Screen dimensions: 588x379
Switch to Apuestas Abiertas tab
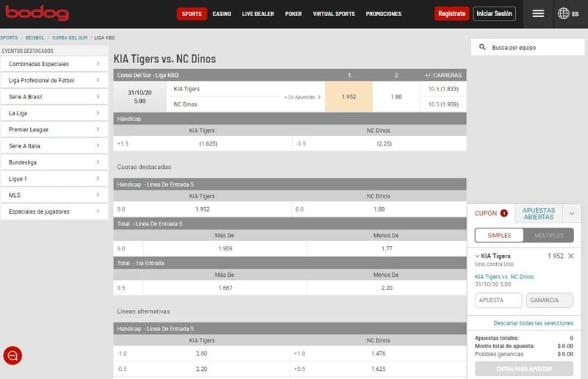pos(538,213)
